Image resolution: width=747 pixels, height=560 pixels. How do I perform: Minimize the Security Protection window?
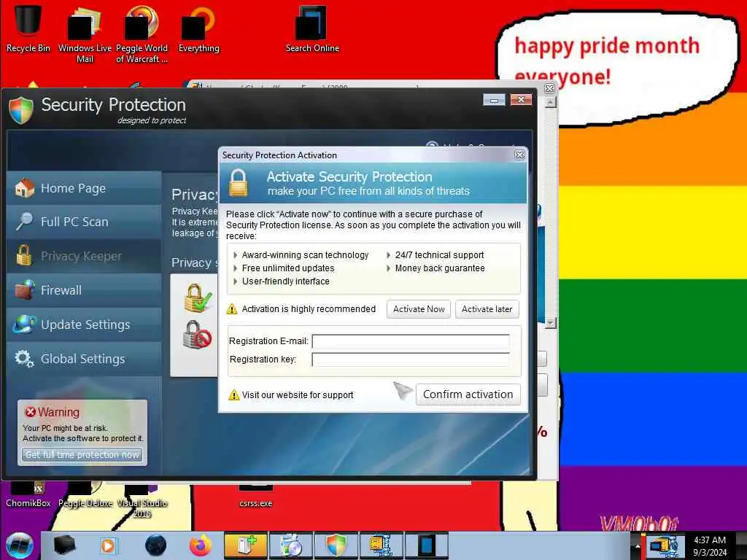494,100
